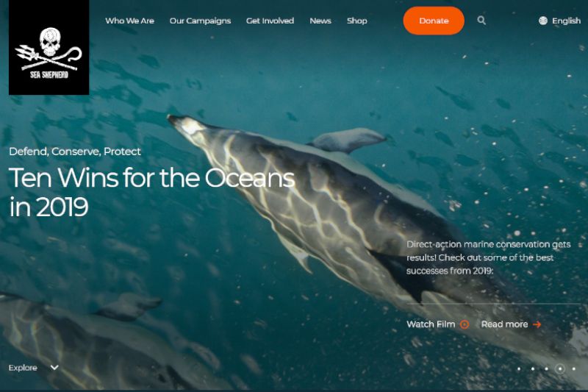Click the orange Donate button
Screen dimensions: 588x392
tap(434, 21)
